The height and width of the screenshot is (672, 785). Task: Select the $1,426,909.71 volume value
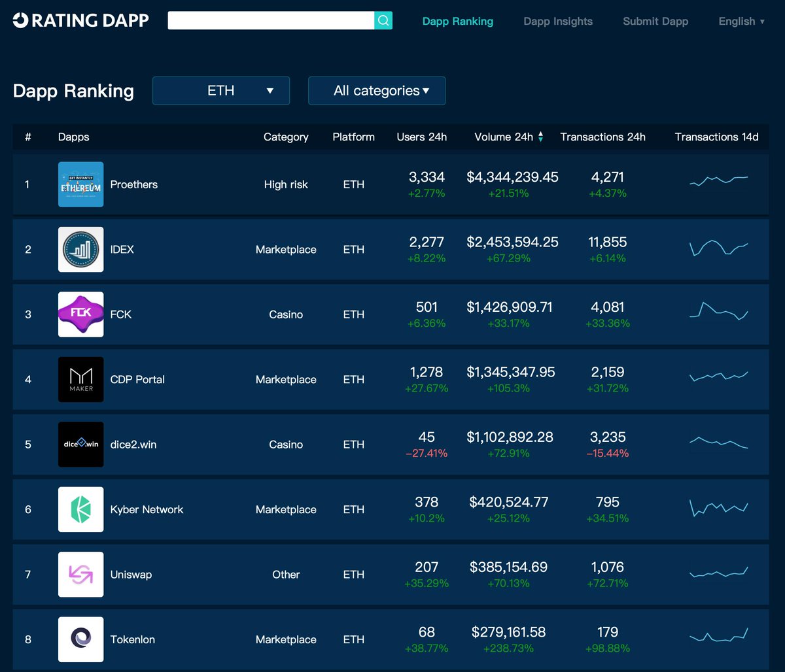point(510,307)
